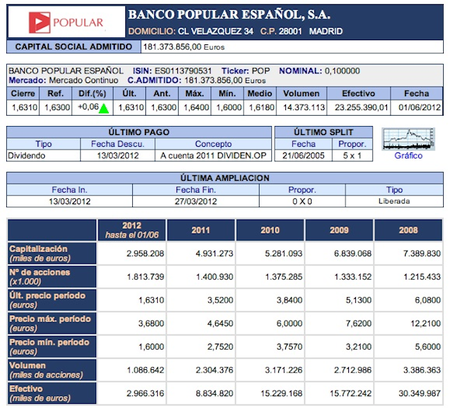Select the Medio value 1,6180
The width and height of the screenshot is (450, 408).
(262, 107)
